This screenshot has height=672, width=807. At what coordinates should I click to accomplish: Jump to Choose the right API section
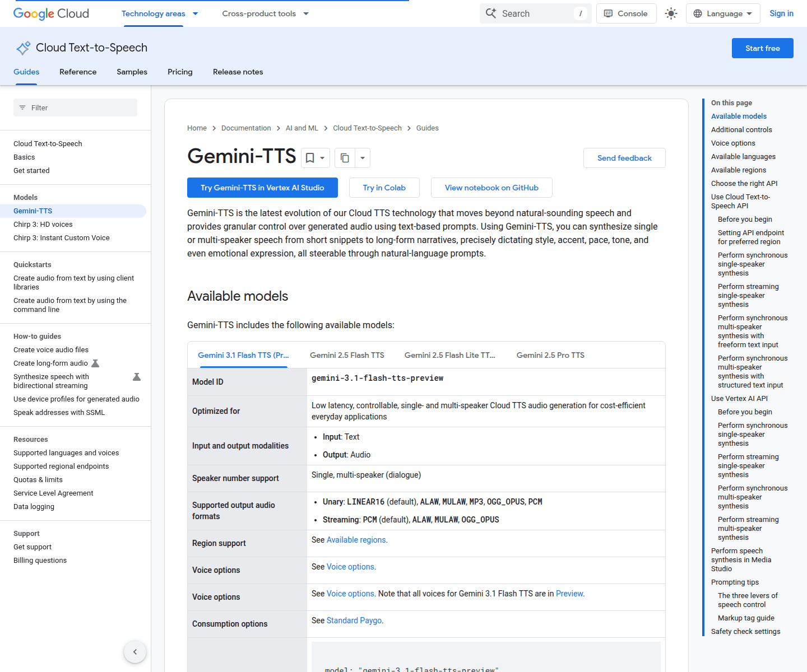point(744,184)
